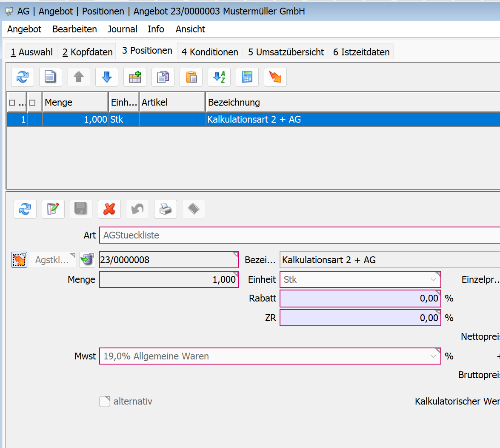Open the calculator icon in top toolbar
500x448 pixels.
coord(247,77)
